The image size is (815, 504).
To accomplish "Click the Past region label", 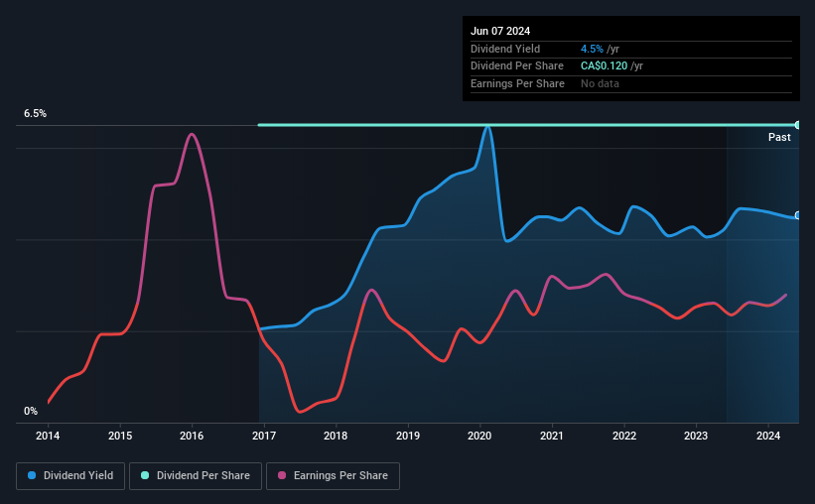I will (779, 137).
